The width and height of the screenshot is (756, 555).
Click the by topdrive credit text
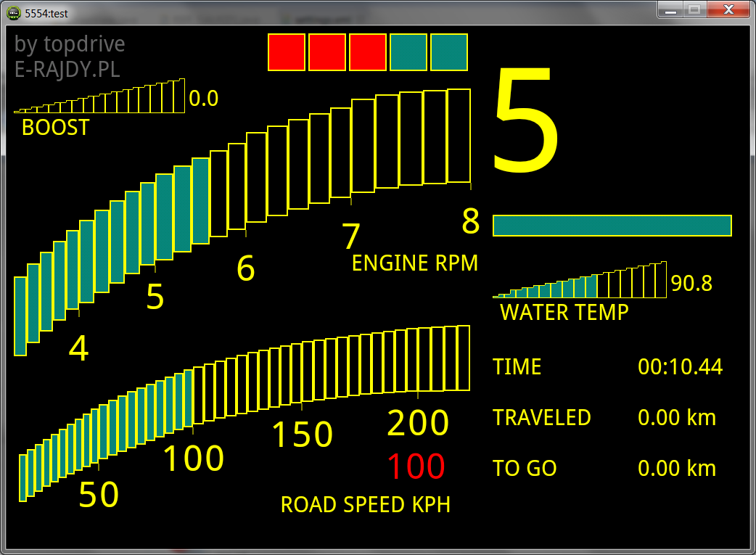pyautogui.click(x=68, y=44)
